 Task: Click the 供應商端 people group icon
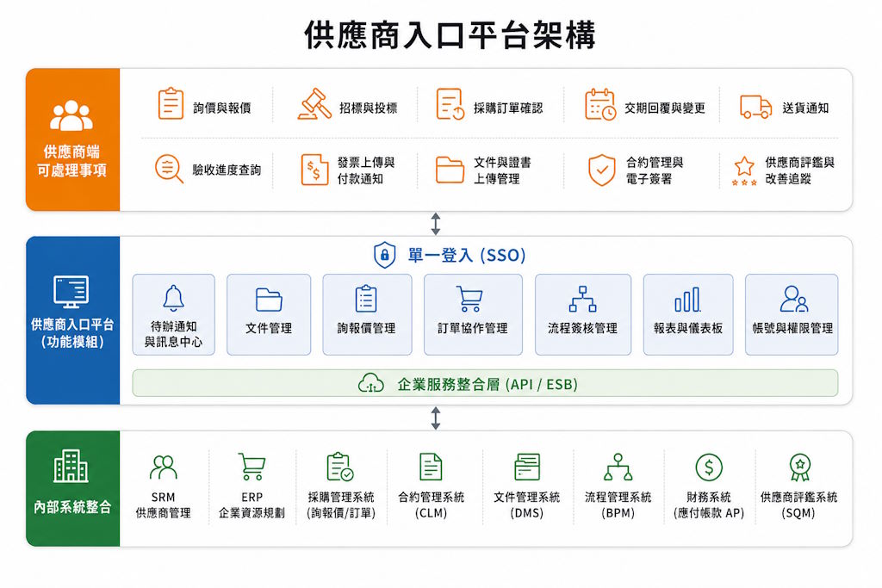pos(71,115)
